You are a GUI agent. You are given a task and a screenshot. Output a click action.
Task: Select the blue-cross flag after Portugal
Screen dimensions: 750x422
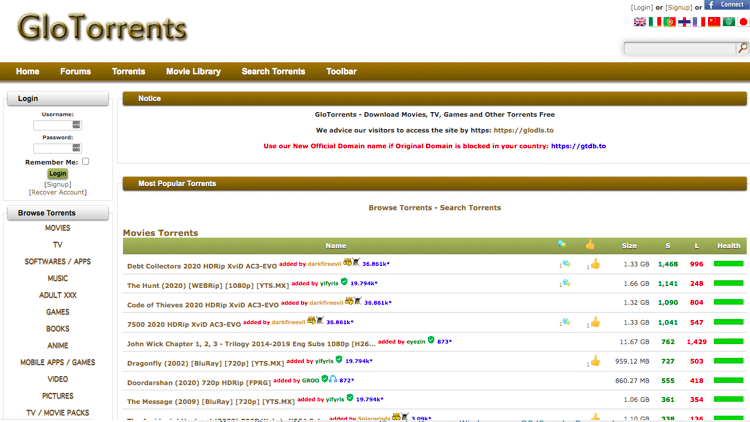pos(684,22)
